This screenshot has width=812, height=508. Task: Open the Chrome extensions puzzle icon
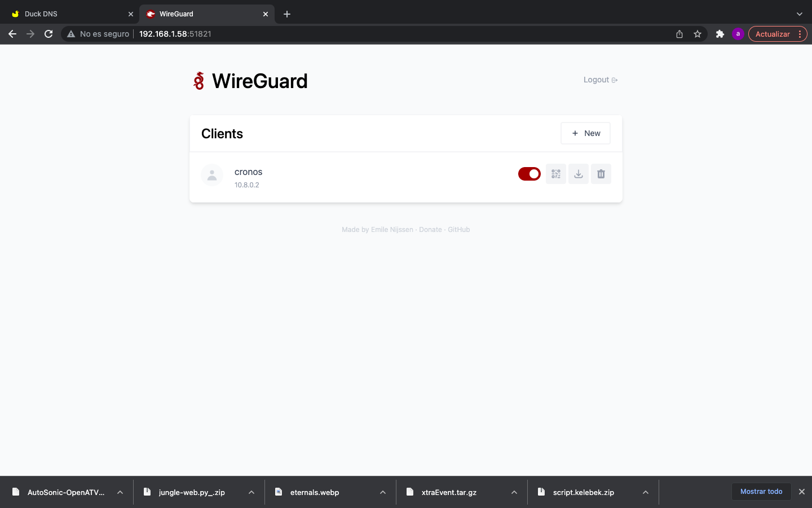[720, 34]
